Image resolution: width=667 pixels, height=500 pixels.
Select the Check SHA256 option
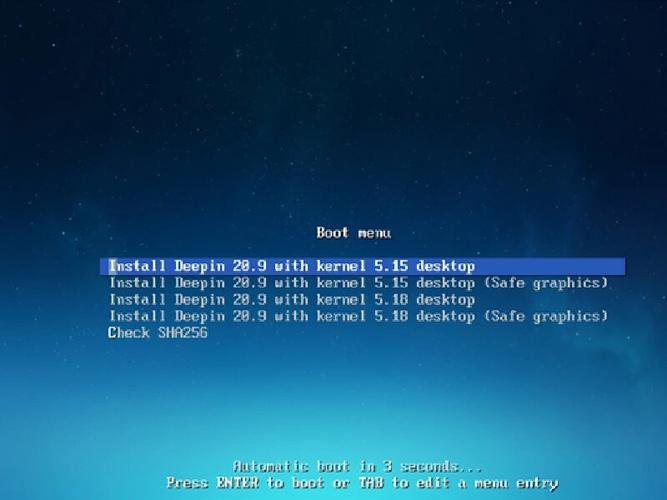pos(158,333)
